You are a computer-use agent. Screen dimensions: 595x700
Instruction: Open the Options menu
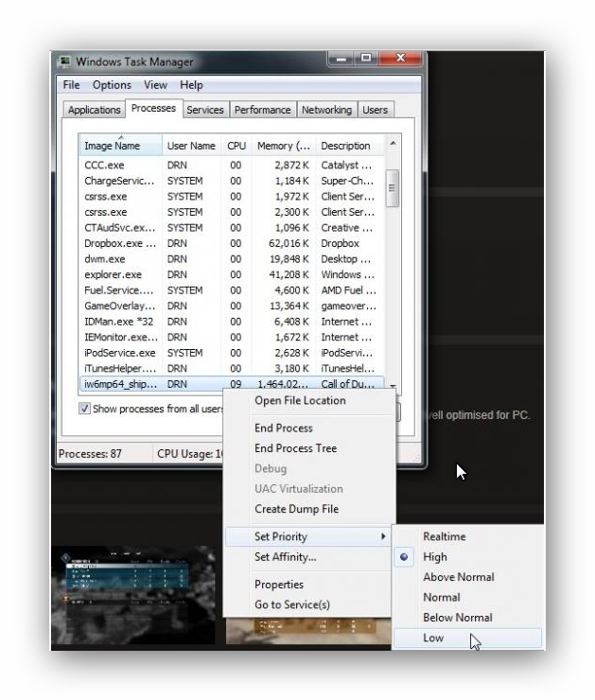tap(112, 85)
